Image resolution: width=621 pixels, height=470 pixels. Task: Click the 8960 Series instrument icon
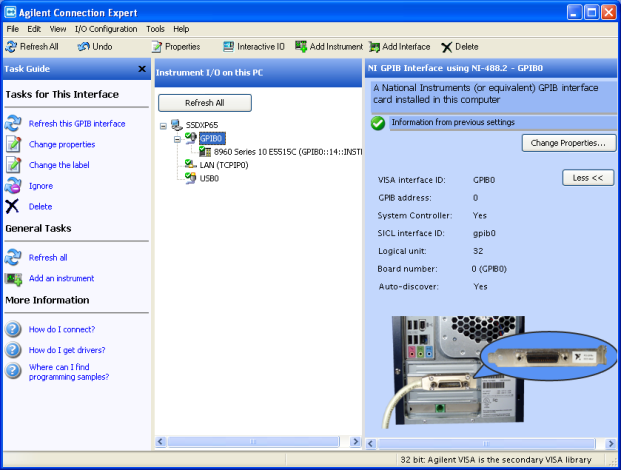205,151
